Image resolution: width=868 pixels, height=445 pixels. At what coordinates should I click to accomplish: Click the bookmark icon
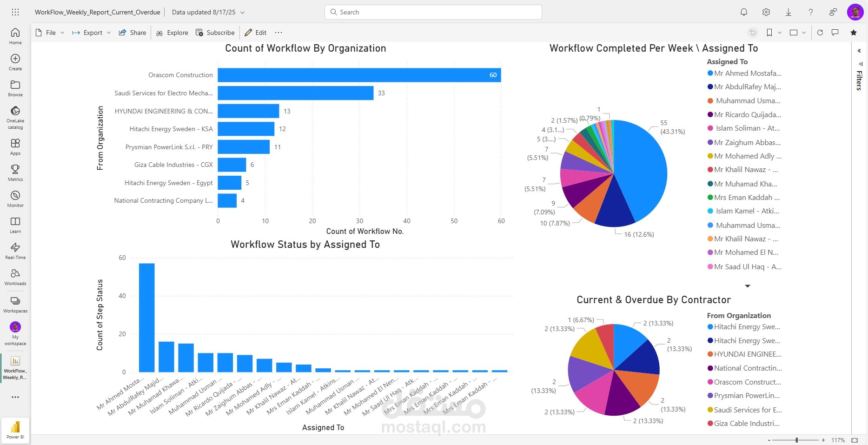click(x=769, y=33)
